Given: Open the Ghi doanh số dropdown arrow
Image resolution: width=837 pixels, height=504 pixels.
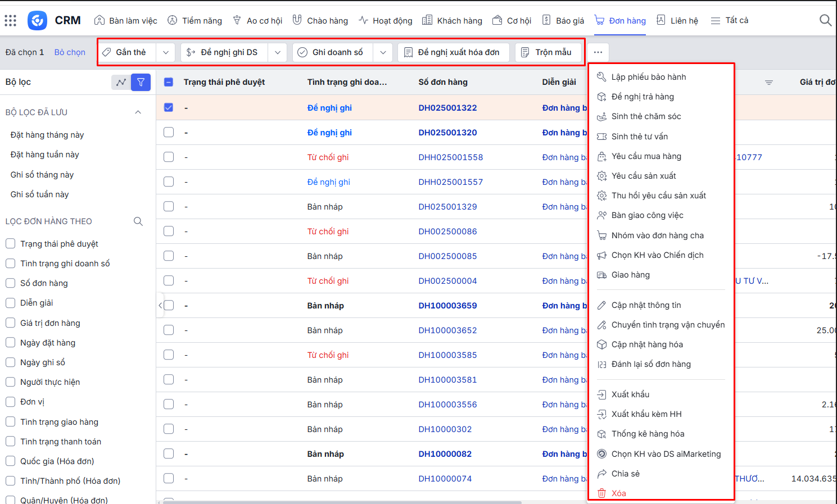Looking at the screenshot, I should pyautogui.click(x=383, y=52).
